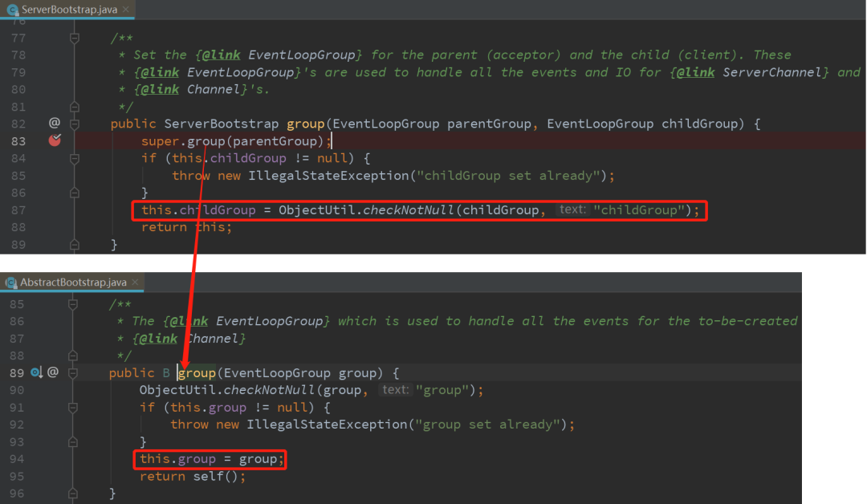The height and width of the screenshot is (504, 867).
Task: Switch to the ServerBootstrap.java tab
Action: pos(67,10)
